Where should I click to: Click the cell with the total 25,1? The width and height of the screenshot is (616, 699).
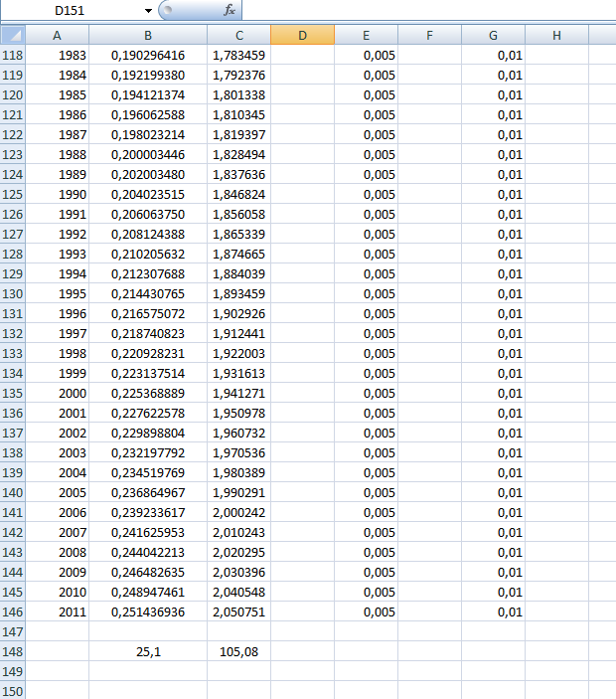click(x=147, y=651)
